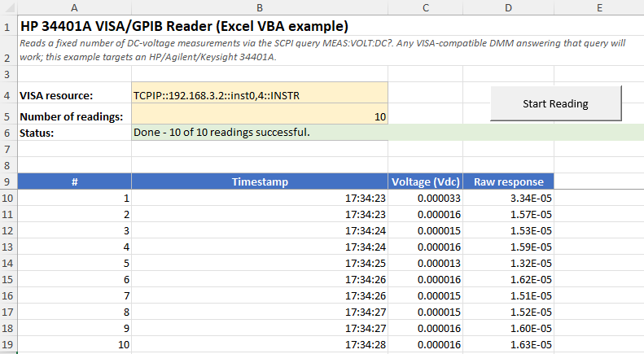The height and width of the screenshot is (354, 644).
Task: Click timestamp in reading 1 row
Action: click(260, 198)
